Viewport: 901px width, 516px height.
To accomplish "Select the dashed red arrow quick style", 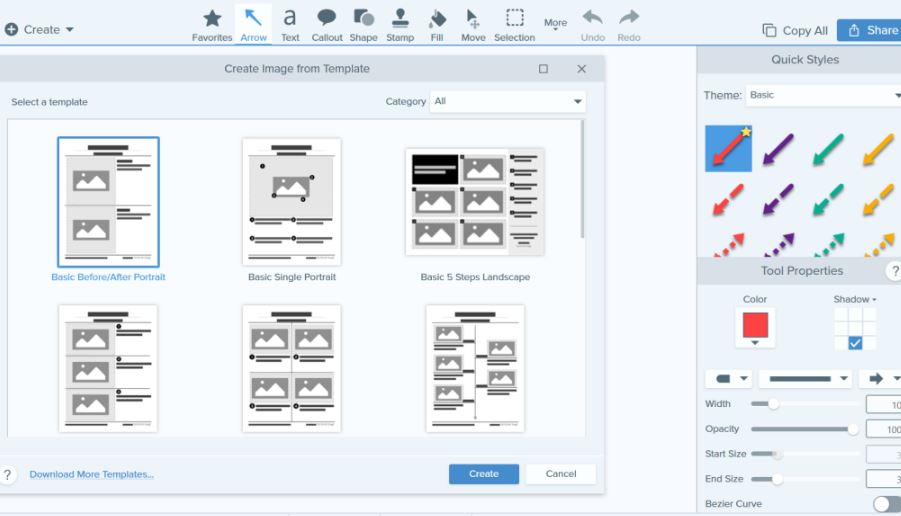I will [x=728, y=199].
